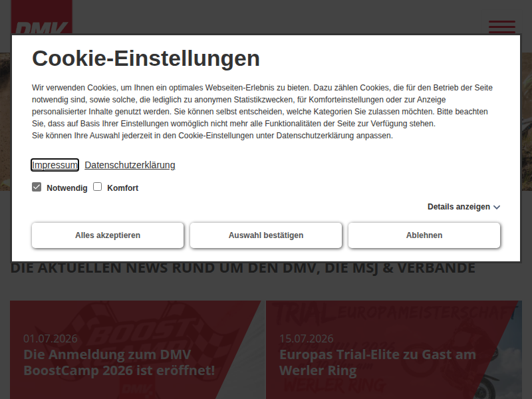Click the 15.07.2026 news date

307,338
